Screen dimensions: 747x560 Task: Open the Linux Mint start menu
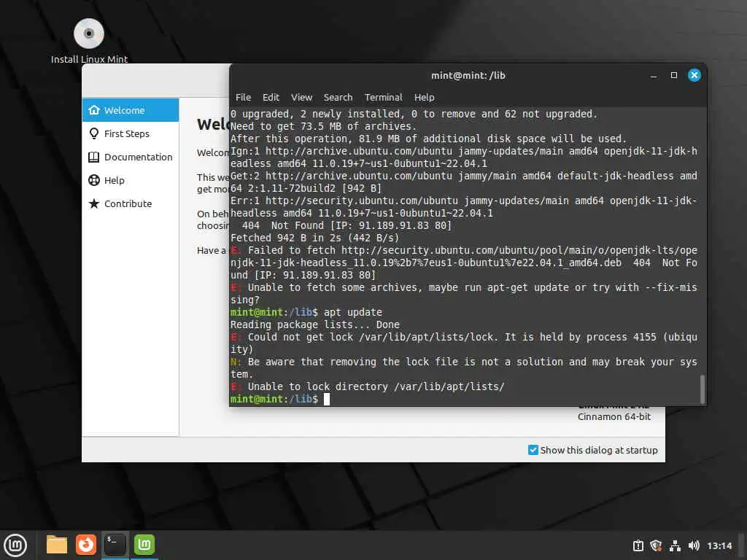[15, 545]
